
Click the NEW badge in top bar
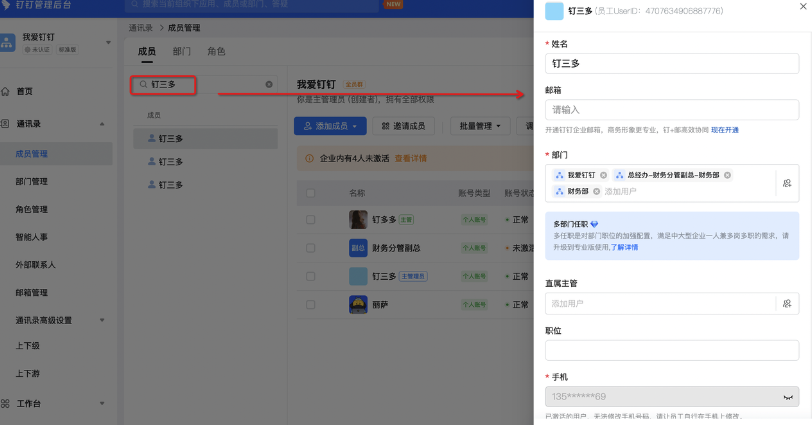(x=394, y=4)
